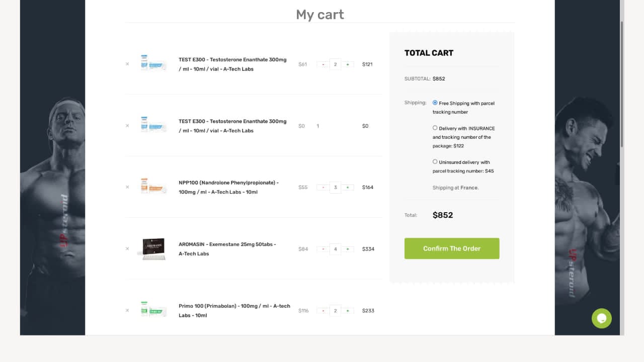Click the quantity field for AROMASIN

[x=335, y=249]
